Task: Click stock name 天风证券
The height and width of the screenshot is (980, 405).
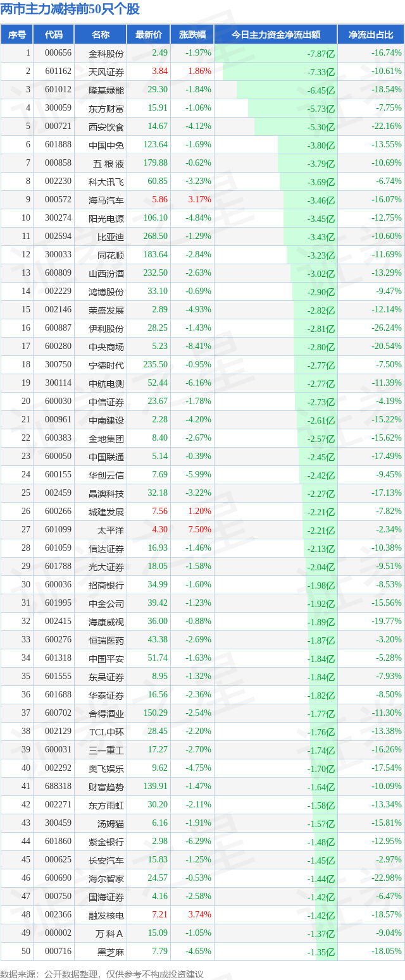Action: point(106,72)
